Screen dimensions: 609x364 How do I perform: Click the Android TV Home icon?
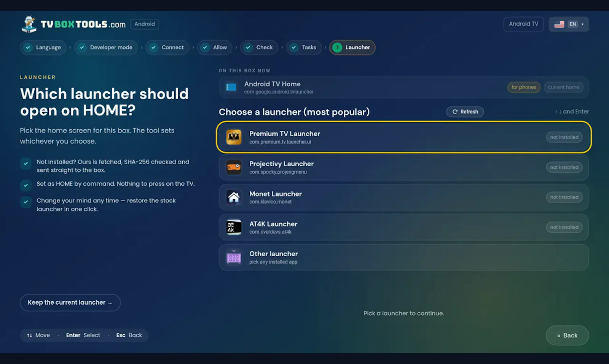pyautogui.click(x=231, y=87)
